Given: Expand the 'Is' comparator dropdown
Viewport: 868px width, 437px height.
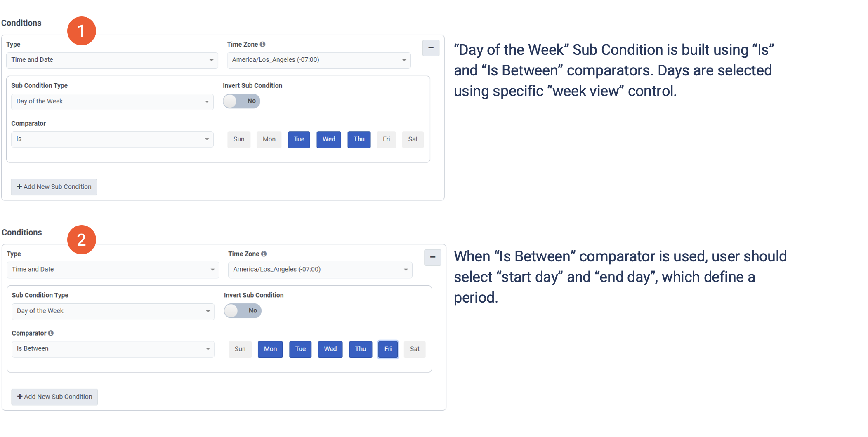Looking at the screenshot, I should click(x=112, y=139).
